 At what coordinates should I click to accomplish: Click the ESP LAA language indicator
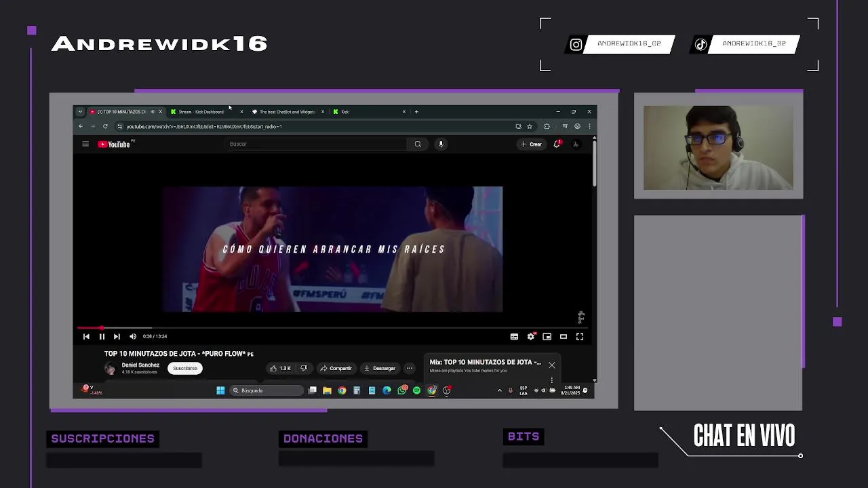[x=524, y=390]
